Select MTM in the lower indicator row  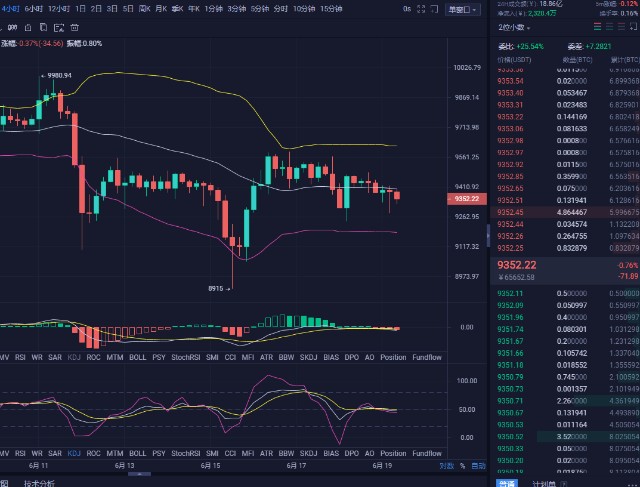click(115, 453)
